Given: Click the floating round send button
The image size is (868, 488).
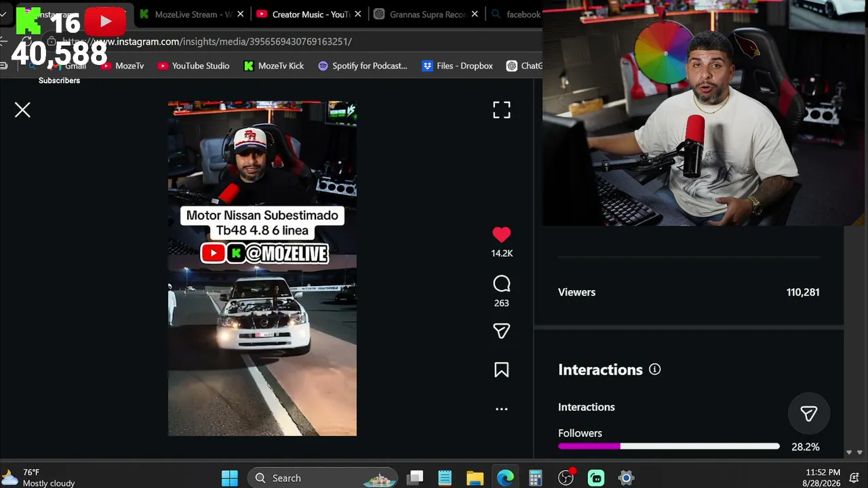Looking at the screenshot, I should 809,413.
